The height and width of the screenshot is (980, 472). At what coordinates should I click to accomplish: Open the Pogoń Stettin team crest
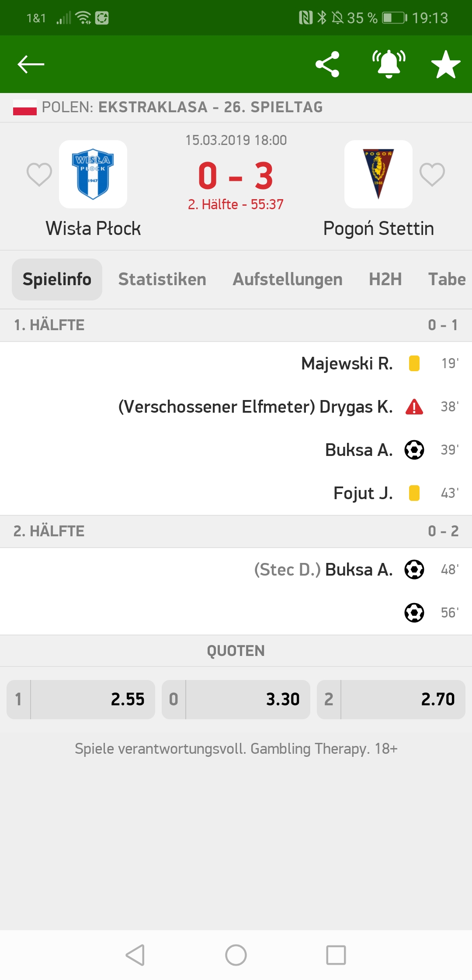click(378, 174)
